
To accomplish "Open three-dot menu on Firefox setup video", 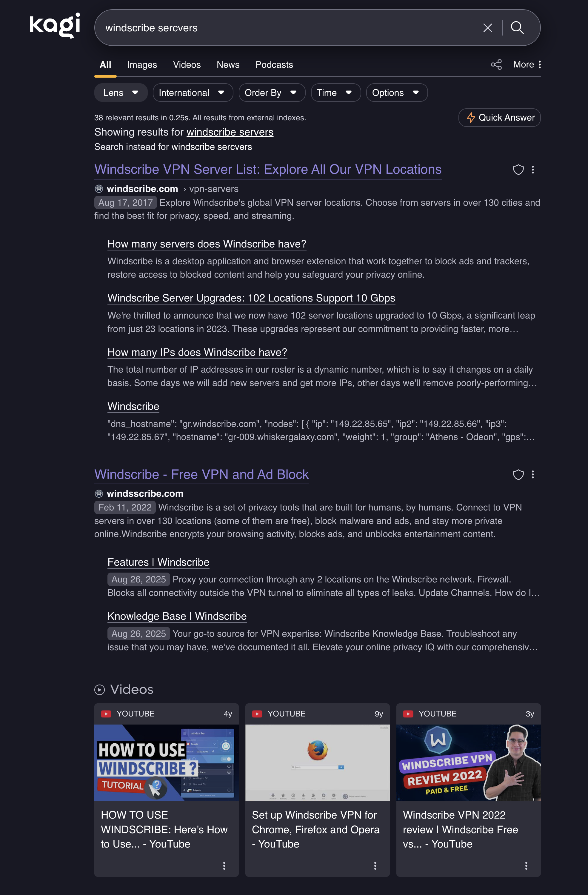I will (x=375, y=866).
